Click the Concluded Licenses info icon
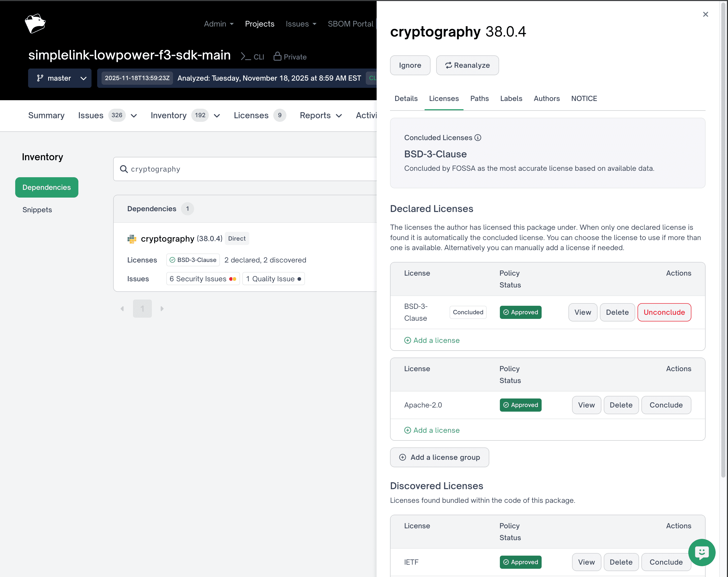The image size is (728, 577). pos(478,138)
